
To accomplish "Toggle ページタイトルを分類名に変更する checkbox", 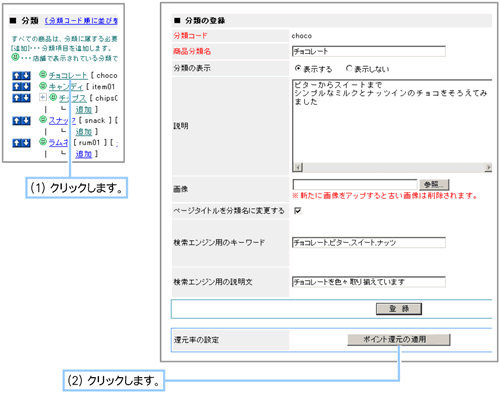I will point(298,211).
